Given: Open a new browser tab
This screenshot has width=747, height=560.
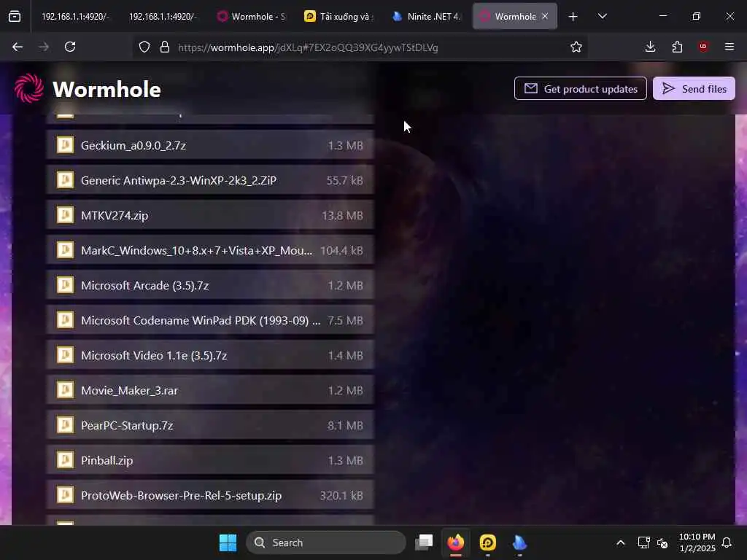Looking at the screenshot, I should point(573,17).
